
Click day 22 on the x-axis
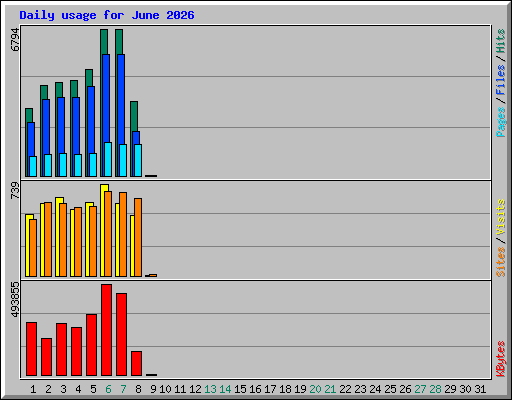[345, 389]
